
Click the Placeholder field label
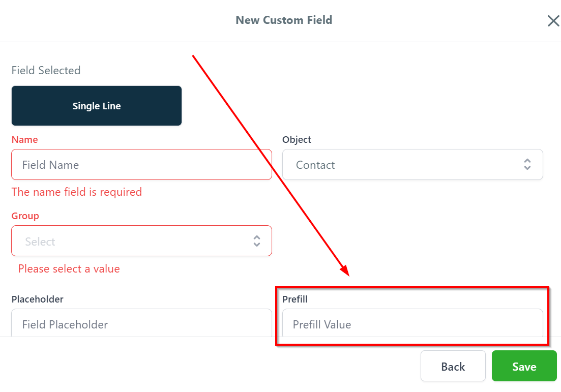(37, 299)
